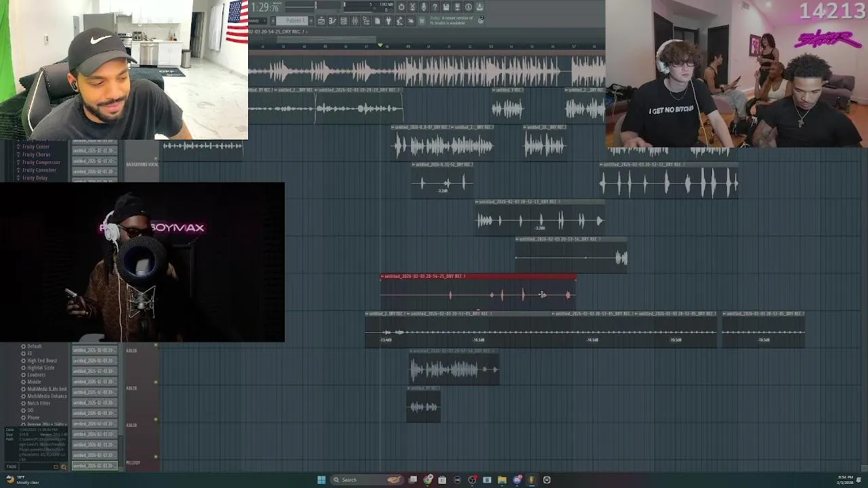Click the circular arrow undo history icon
This screenshot has width=868, height=488.
pos(401,6)
